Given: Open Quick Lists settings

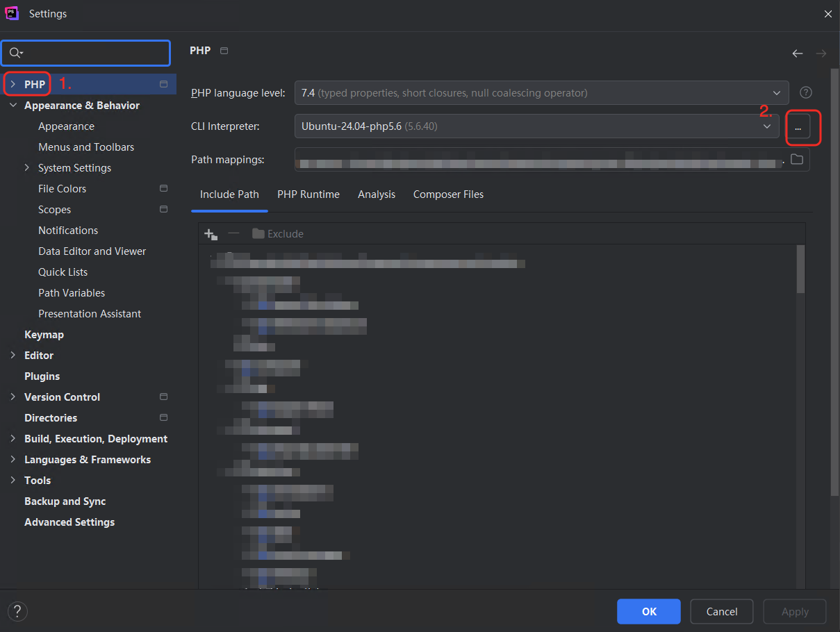Looking at the screenshot, I should pyautogui.click(x=63, y=272).
